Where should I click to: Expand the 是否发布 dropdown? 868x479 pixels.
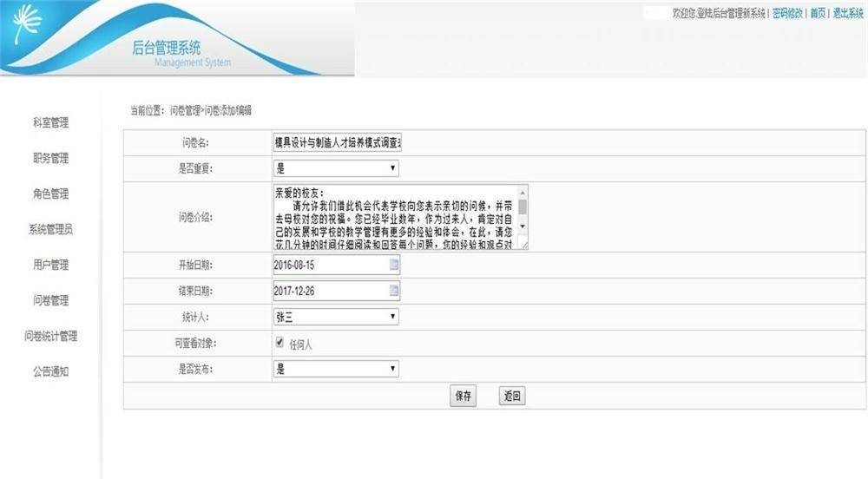336,369
